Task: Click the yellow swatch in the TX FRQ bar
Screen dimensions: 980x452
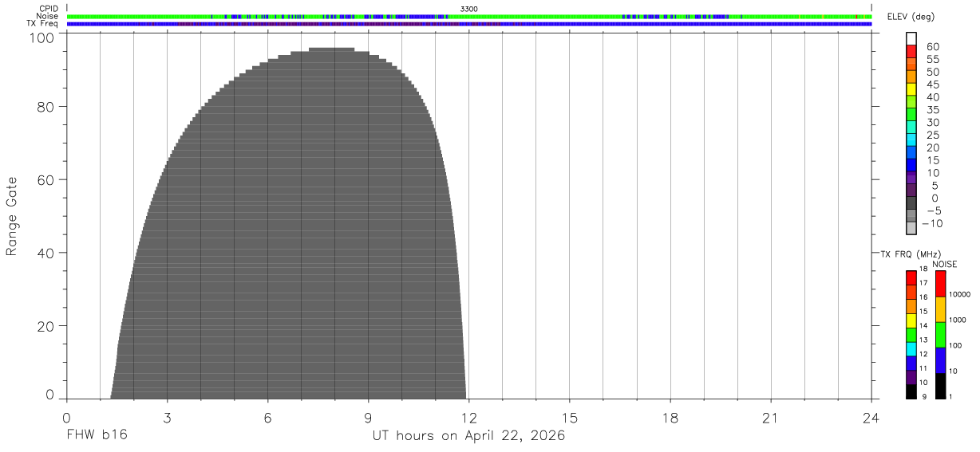Action: click(x=911, y=321)
